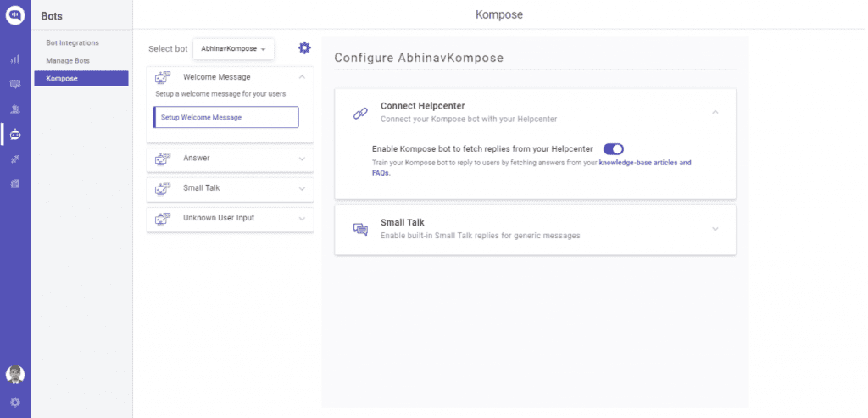Screen dimensions: 868x418
Task: Collapse the Welcome Message section chevron
Action: 302,77
